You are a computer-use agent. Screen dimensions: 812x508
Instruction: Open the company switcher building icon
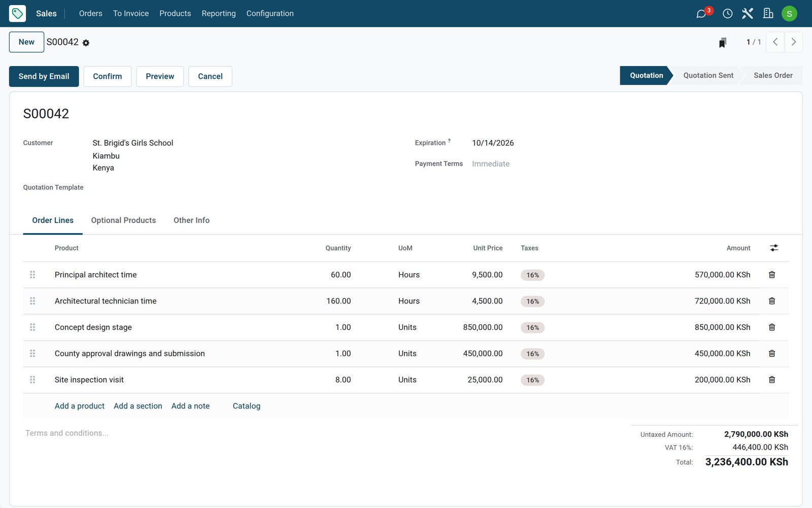(768, 14)
